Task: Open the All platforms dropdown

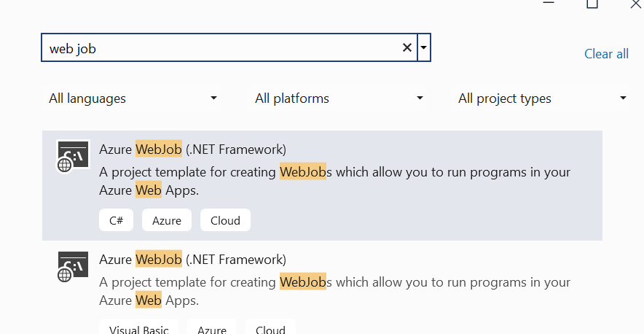Action: pyautogui.click(x=337, y=98)
